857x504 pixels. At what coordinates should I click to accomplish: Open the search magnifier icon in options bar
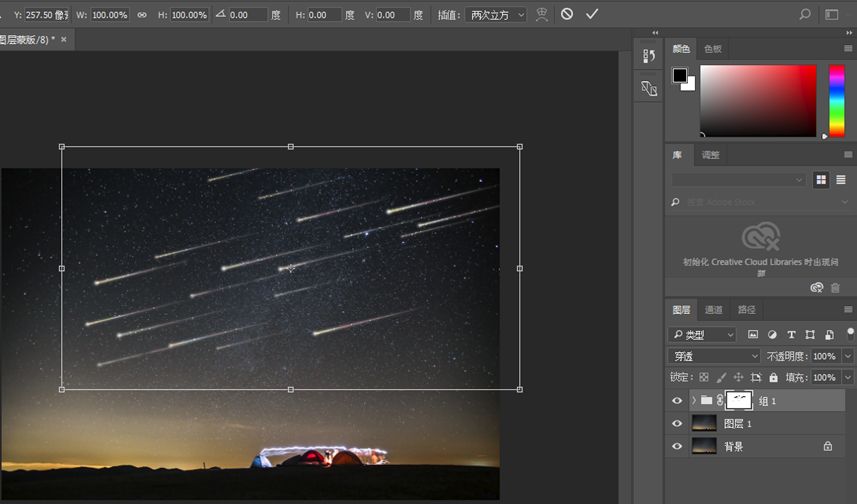click(x=805, y=14)
